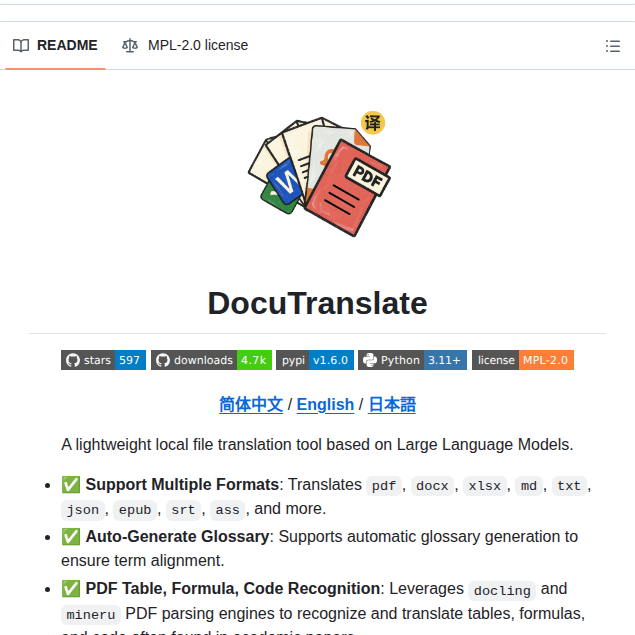Click the DocuTranslate logo image

[x=318, y=173]
